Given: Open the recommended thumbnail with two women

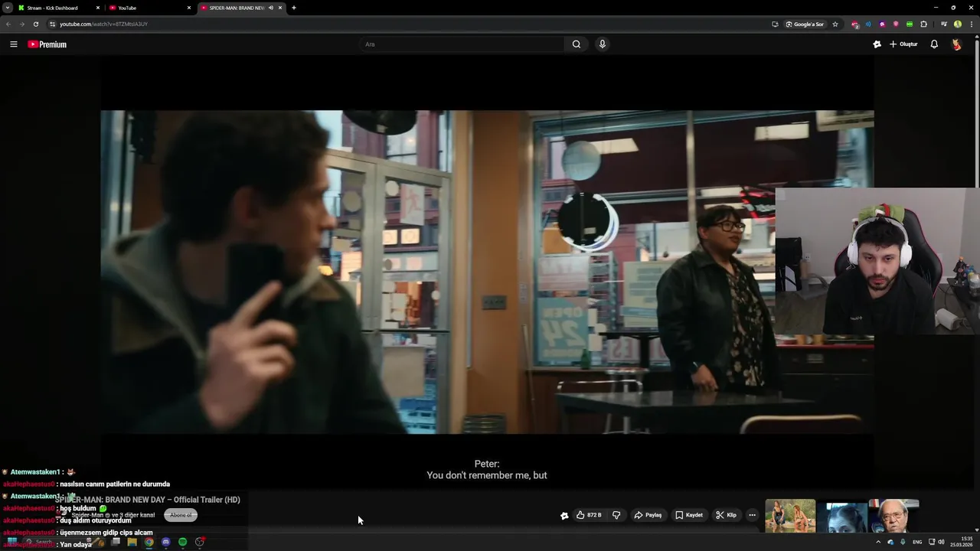Looking at the screenshot, I should tap(790, 516).
